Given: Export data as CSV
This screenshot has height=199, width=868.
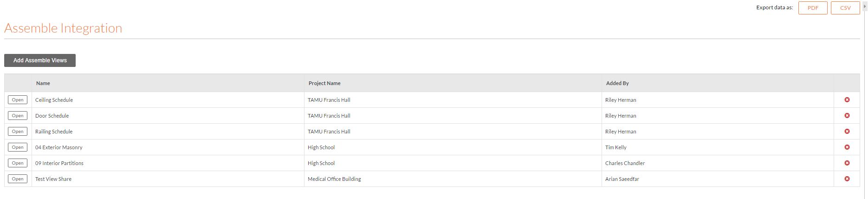Looking at the screenshot, I should (x=845, y=8).
